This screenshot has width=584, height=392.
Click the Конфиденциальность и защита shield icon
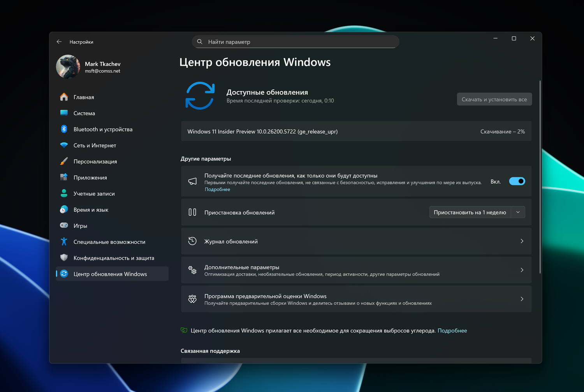coord(64,258)
